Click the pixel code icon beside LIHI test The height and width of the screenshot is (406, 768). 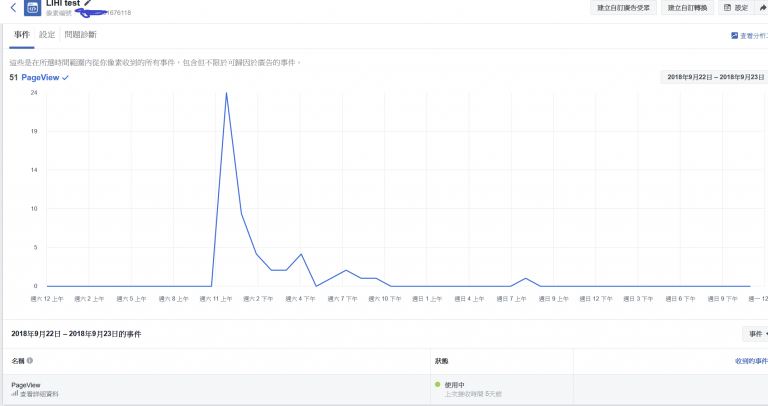[x=32, y=7]
